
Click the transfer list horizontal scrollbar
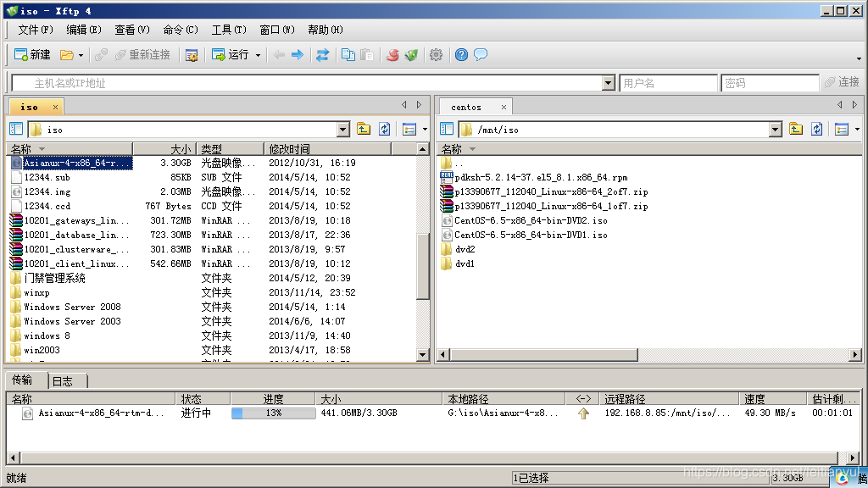pos(429,458)
